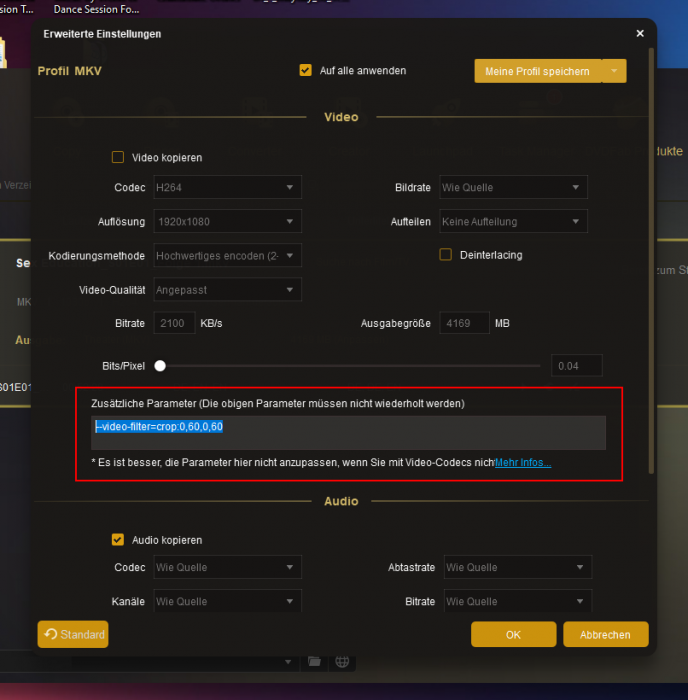Click the folder icon below the dialog
Screen dimensions: 688x700
pos(314,662)
